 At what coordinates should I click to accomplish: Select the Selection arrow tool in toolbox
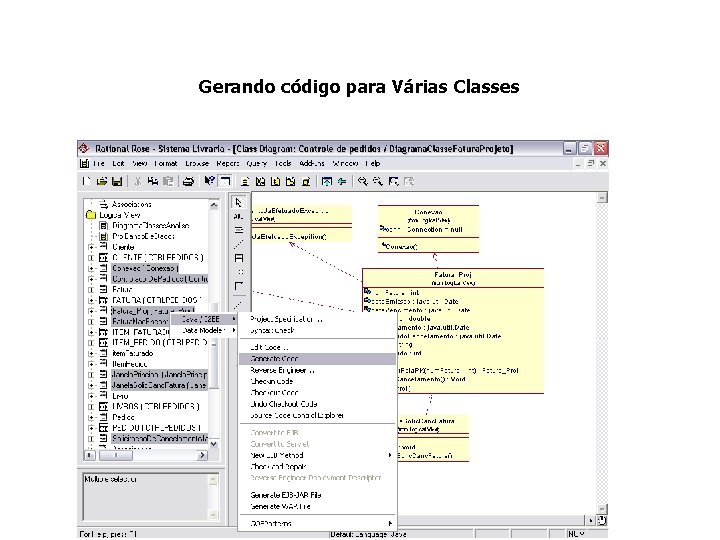click(239, 202)
